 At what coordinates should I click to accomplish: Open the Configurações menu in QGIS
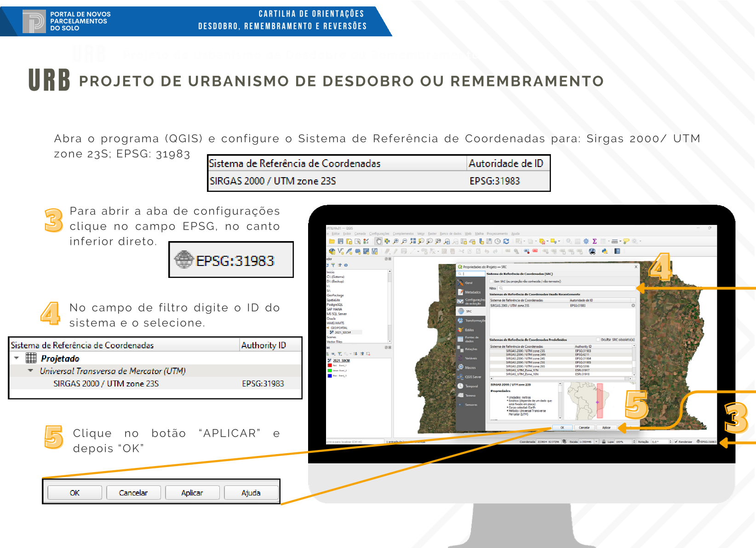[x=379, y=234]
